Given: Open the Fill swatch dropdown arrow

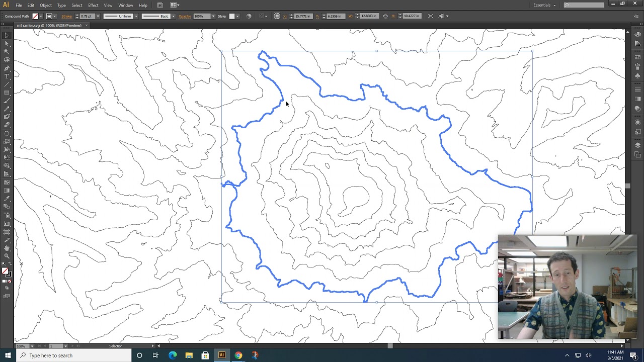Looking at the screenshot, I should pyautogui.click(x=41, y=16).
